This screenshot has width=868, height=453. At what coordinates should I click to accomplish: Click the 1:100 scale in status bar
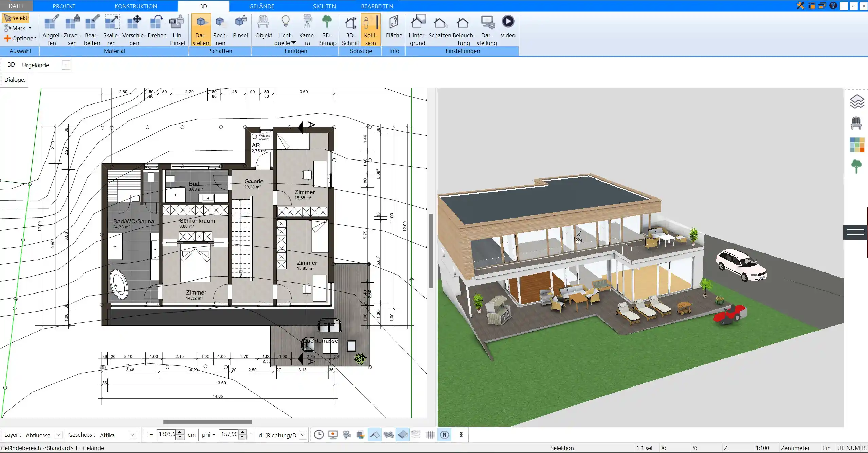click(x=762, y=448)
